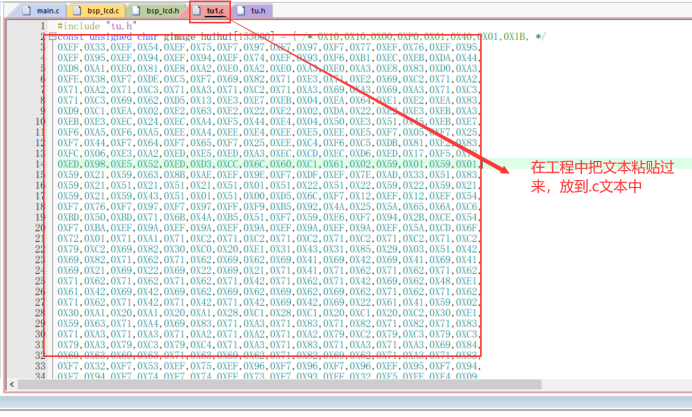This screenshot has width=692, height=417.
Task: Click the code line starting 0X30,0XA1
Action: point(268,312)
